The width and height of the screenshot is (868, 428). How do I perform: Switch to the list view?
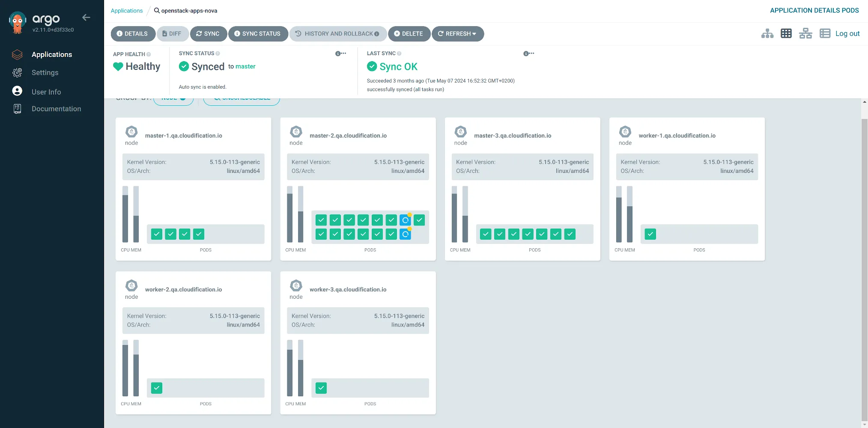pos(825,33)
